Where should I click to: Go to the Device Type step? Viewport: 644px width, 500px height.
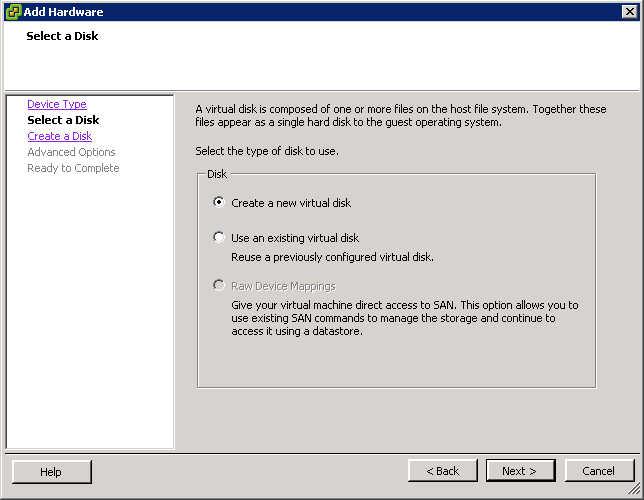57,104
